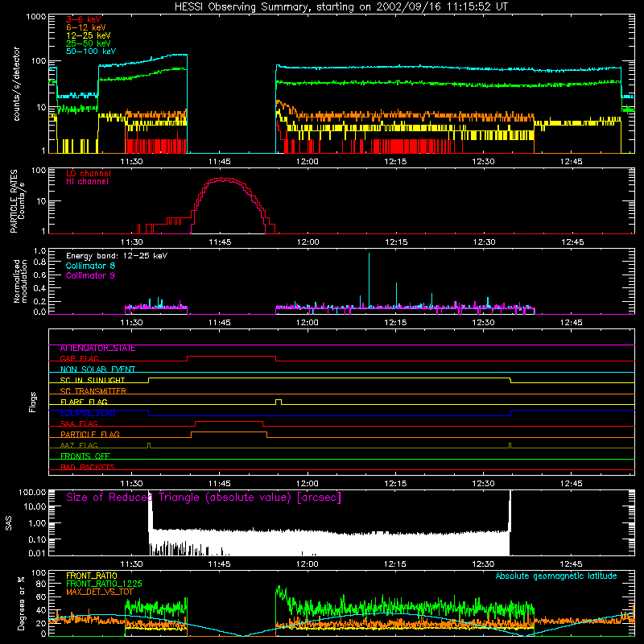
Task: Click the yellow 12-25 keV count-rate legend entry
Action: (x=88, y=35)
